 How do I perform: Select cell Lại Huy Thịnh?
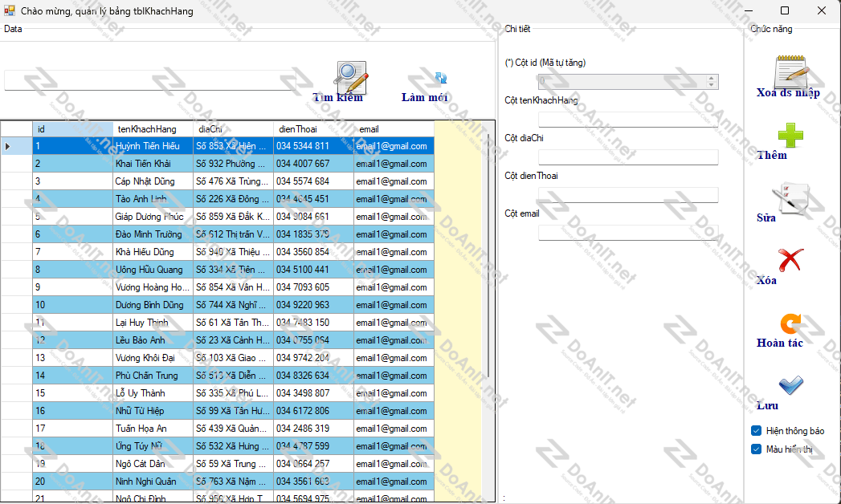(x=153, y=323)
